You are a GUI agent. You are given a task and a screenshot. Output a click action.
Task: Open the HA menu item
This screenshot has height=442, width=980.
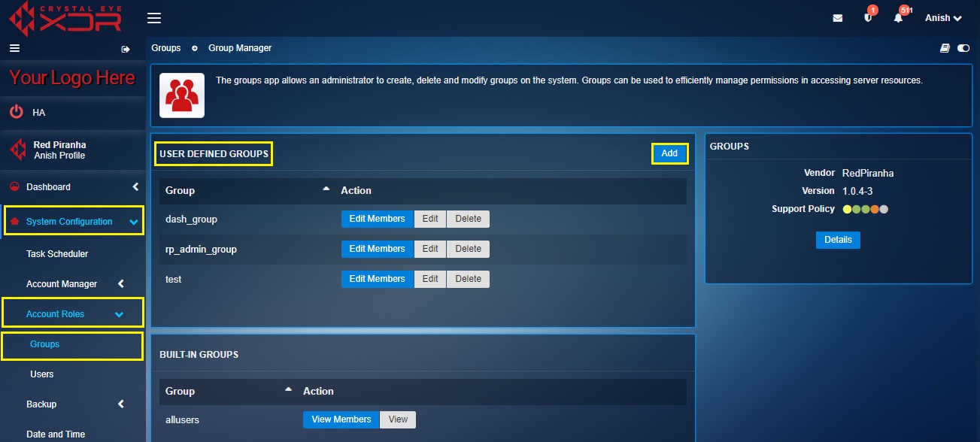39,113
